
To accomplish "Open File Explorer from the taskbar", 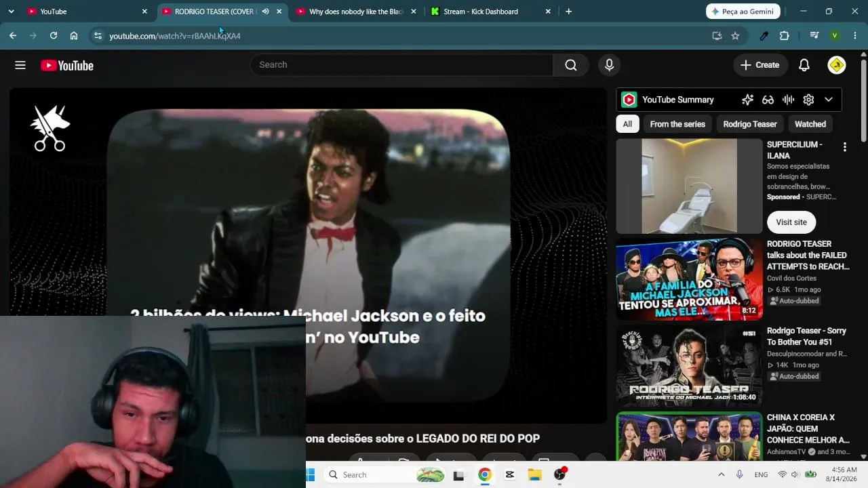I will (x=535, y=475).
